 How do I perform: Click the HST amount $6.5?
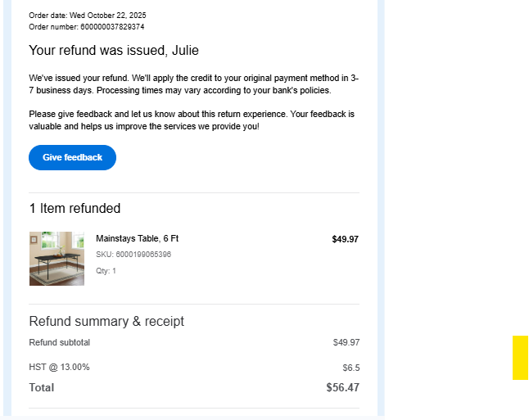pos(350,368)
